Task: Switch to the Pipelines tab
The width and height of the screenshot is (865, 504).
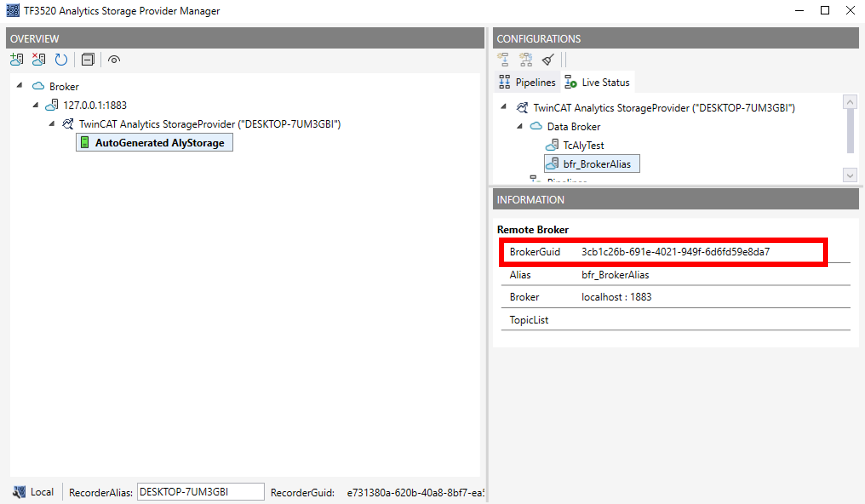Action: pos(527,82)
